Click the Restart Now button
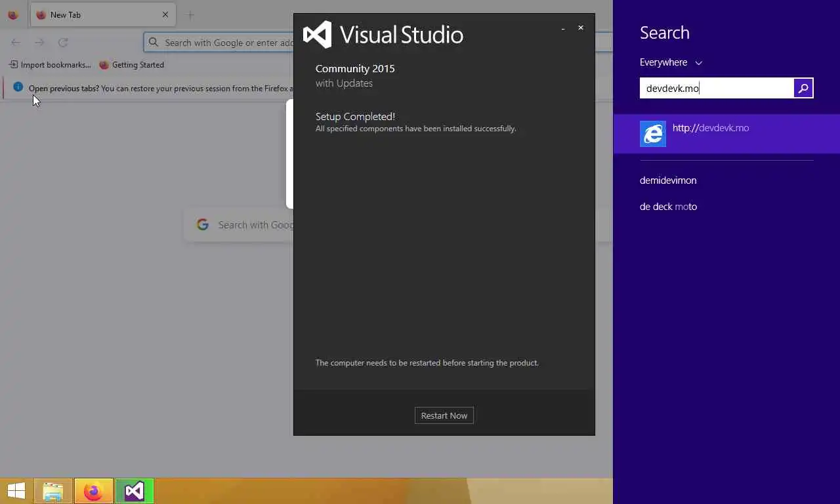Image resolution: width=840 pixels, height=504 pixels. tap(444, 415)
